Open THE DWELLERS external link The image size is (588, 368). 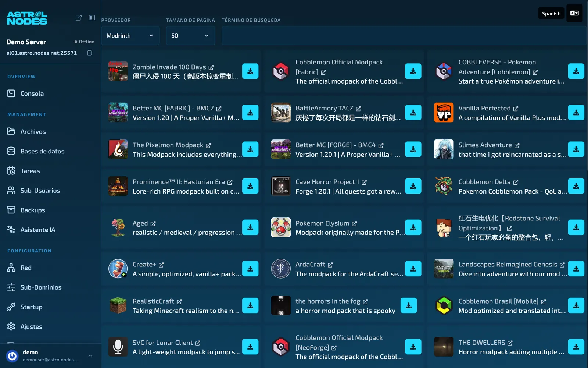510,343
